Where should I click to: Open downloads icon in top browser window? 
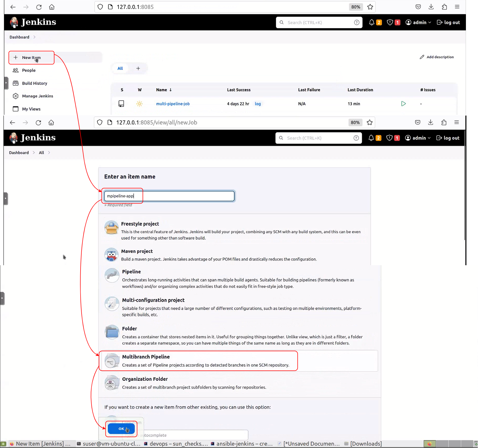[x=431, y=7]
